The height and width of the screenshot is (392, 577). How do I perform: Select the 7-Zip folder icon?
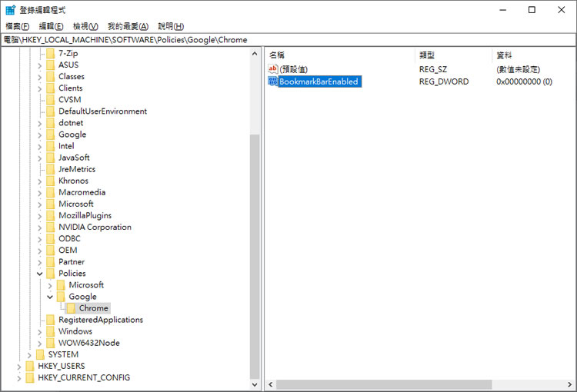click(x=51, y=53)
